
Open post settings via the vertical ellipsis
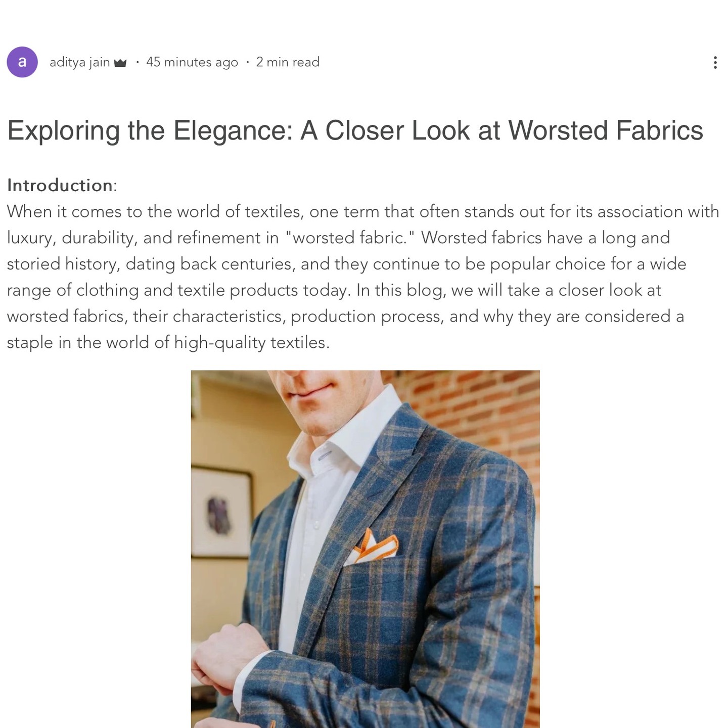pyautogui.click(x=715, y=62)
